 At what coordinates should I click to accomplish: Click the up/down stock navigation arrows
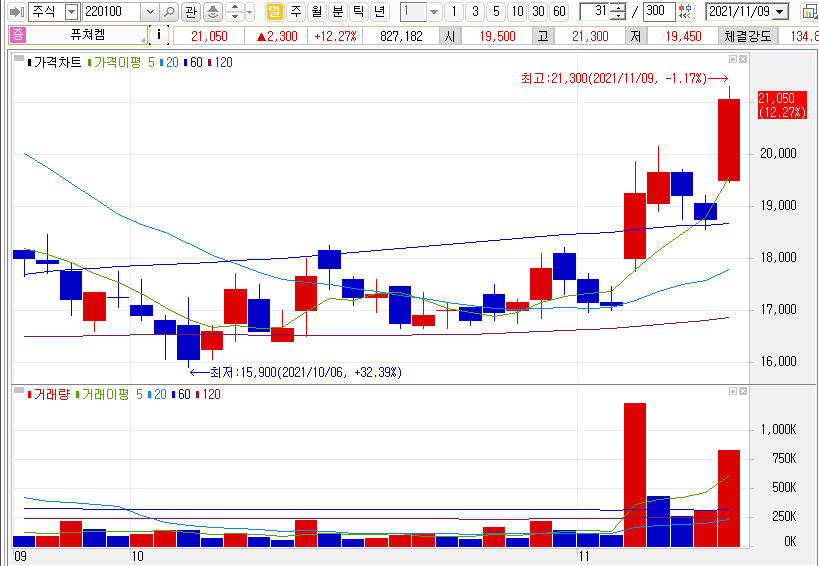pos(235,11)
